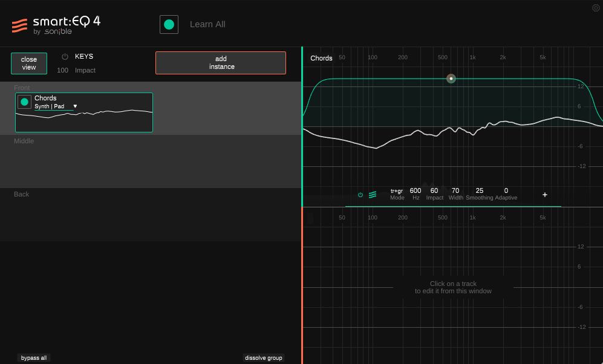
Task: Toggle the KEYS group power button
Action: 65,57
